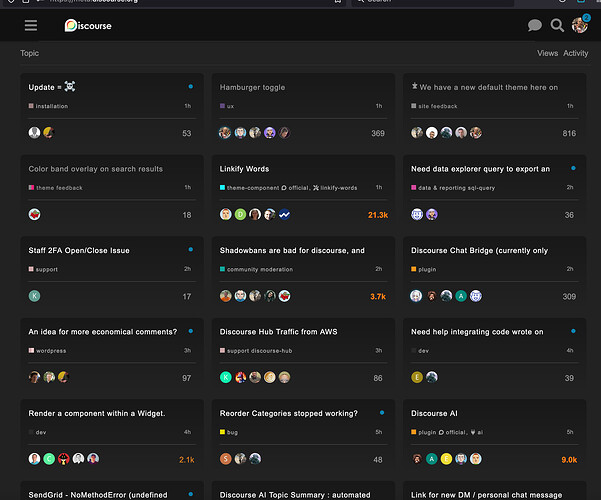Select the 'bug' category tag

pyautogui.click(x=229, y=433)
